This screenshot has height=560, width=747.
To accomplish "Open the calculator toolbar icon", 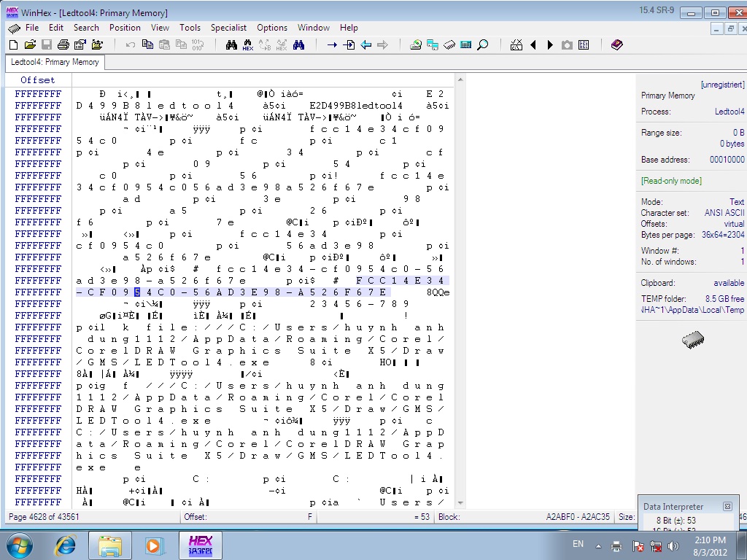I will pos(466,44).
